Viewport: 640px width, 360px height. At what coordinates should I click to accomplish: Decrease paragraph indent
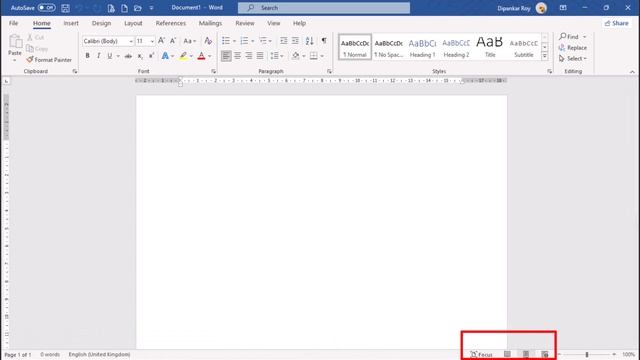(283, 40)
